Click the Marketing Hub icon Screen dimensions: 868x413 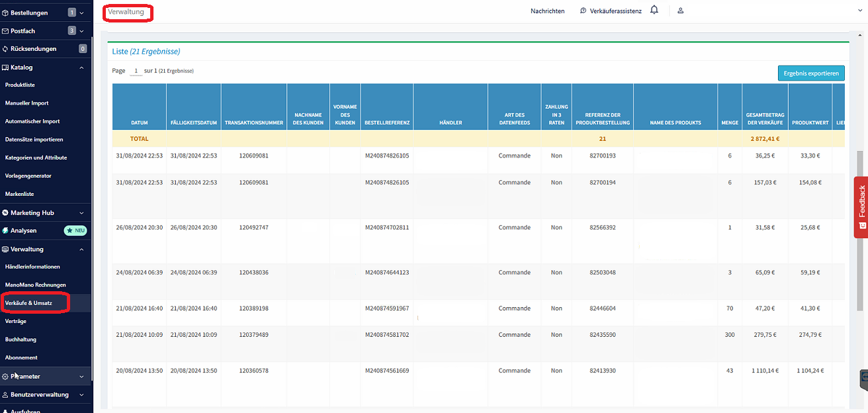[5, 213]
